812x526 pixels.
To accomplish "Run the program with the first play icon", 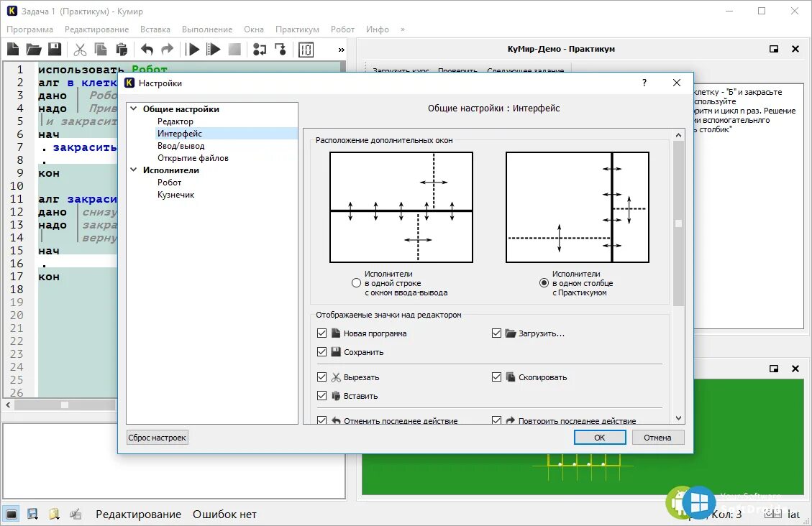I will click(x=193, y=49).
